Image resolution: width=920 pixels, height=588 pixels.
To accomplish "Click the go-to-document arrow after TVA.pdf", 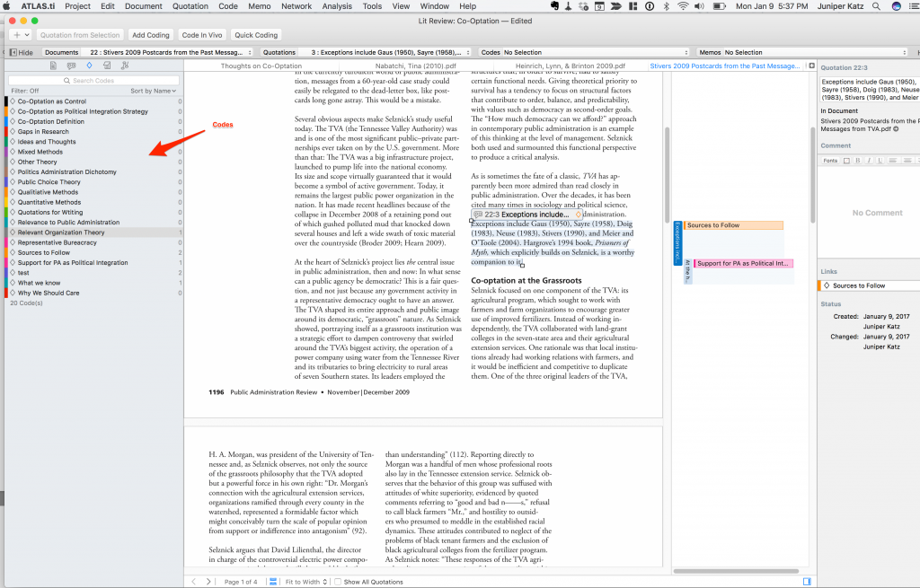I will 896,129.
